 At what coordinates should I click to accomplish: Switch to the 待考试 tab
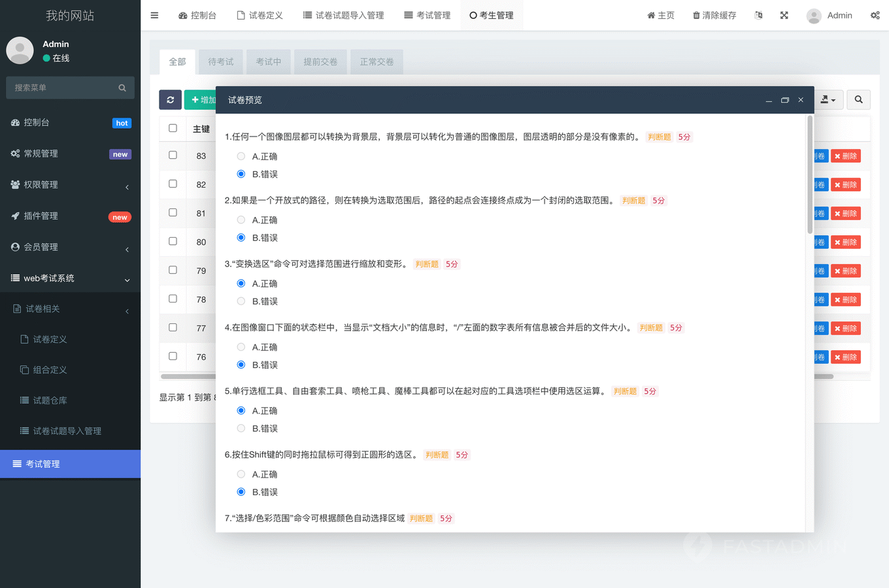coord(220,62)
